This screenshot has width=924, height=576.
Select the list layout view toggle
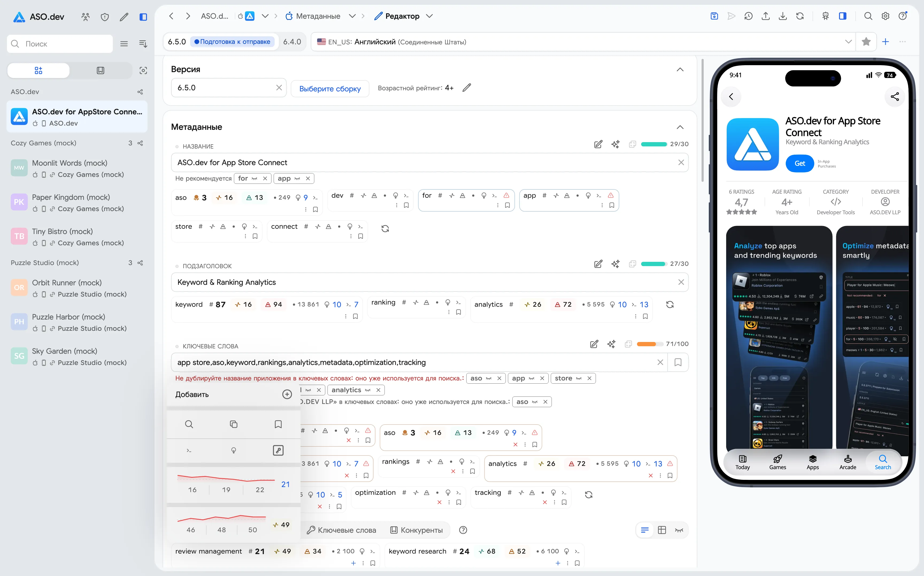click(x=645, y=530)
